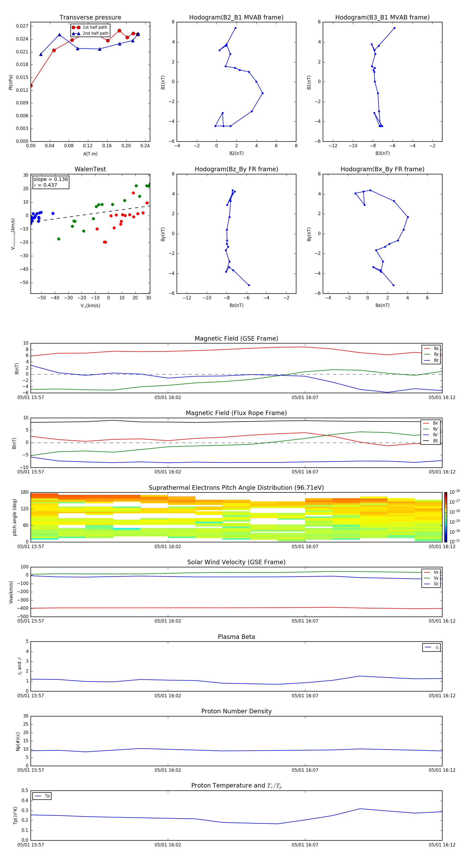Click '05/01 16:12' tick under Proton Temperature plot
The width and height of the screenshot is (473, 868).
(442, 845)
